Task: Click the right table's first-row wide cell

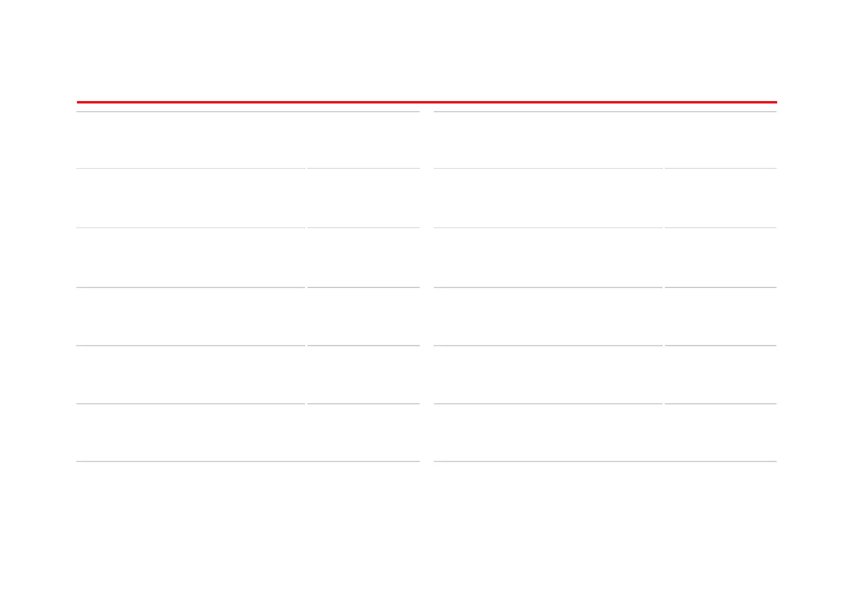Action: (548, 140)
